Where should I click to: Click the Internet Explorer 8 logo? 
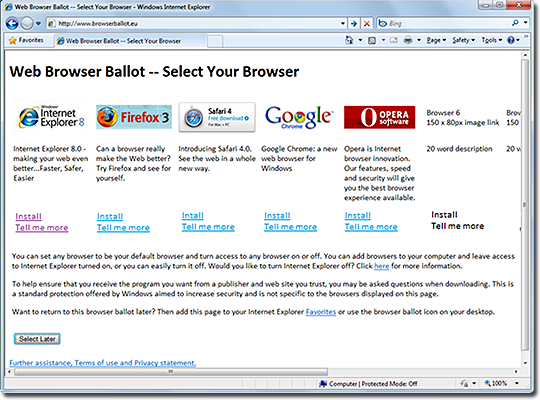51,117
